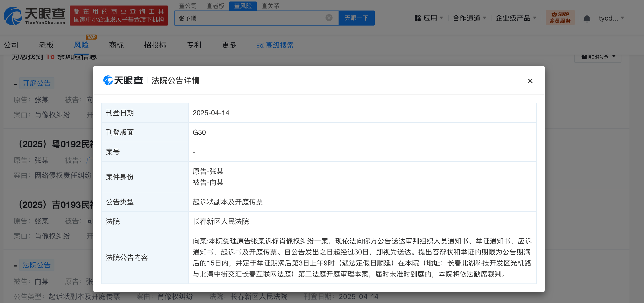Screen dimensions: 644x303
Task: Expand the 合作通道 dropdown
Action: (469, 18)
